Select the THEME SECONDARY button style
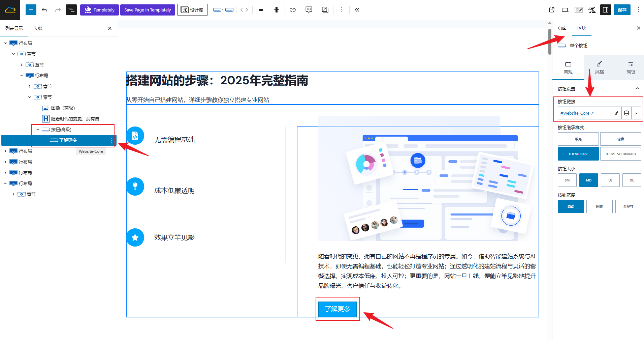 coord(620,154)
